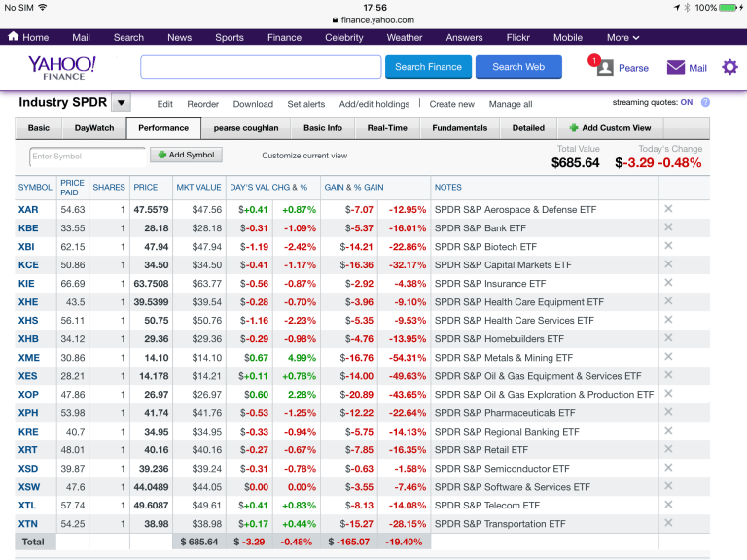The height and width of the screenshot is (560, 747).
Task: Remove the XAR row with X icon
Action: 668,209
